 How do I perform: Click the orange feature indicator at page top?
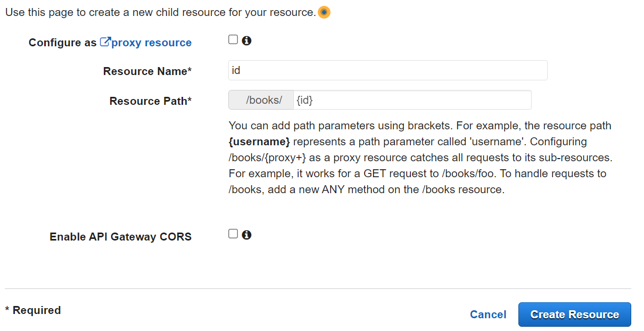pos(324,12)
